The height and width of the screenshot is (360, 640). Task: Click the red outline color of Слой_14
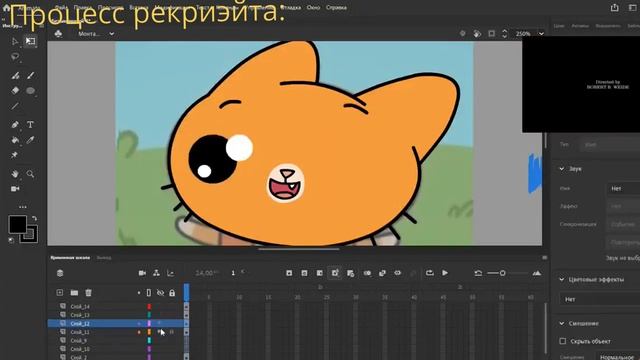coord(149,306)
